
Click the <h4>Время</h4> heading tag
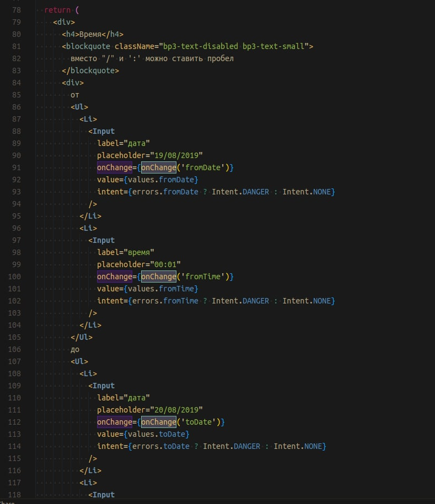(93, 34)
